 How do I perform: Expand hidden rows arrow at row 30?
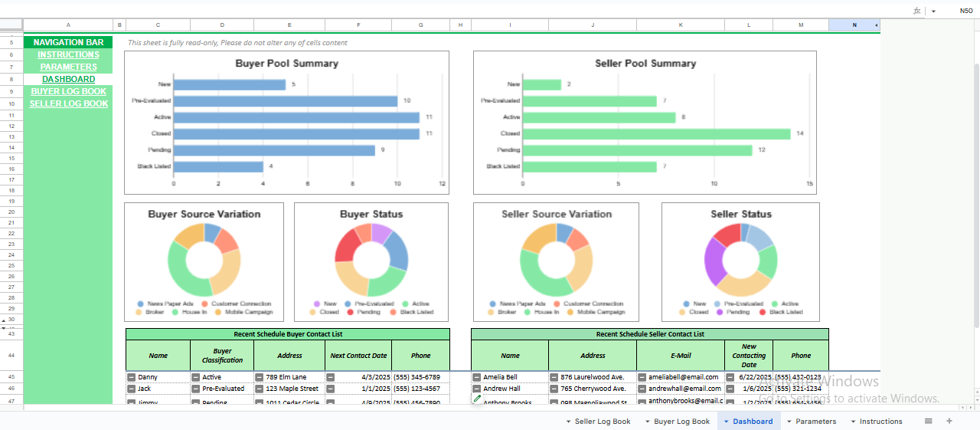[x=4, y=320]
